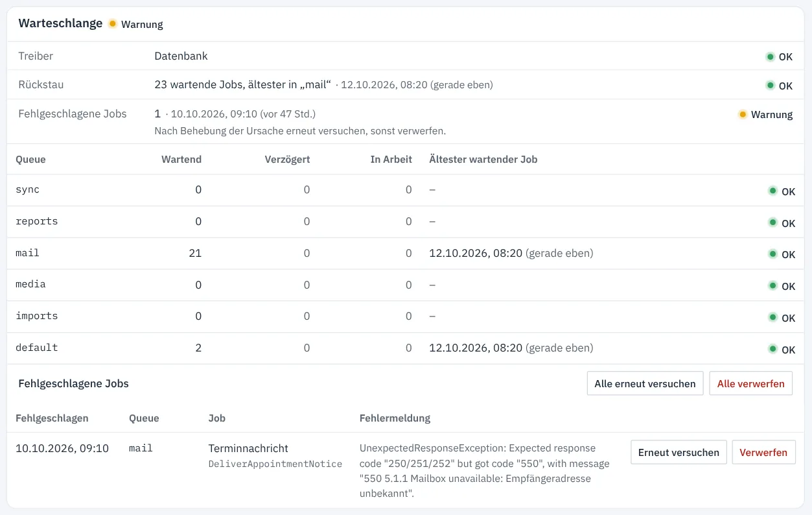
Task: Click the green status dot in media row
Action: point(772,285)
